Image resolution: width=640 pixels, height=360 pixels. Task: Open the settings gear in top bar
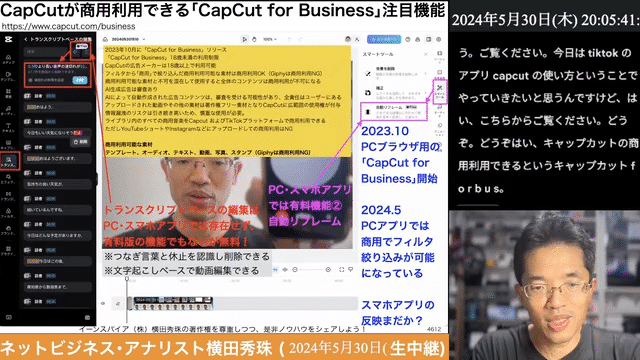coord(439,40)
